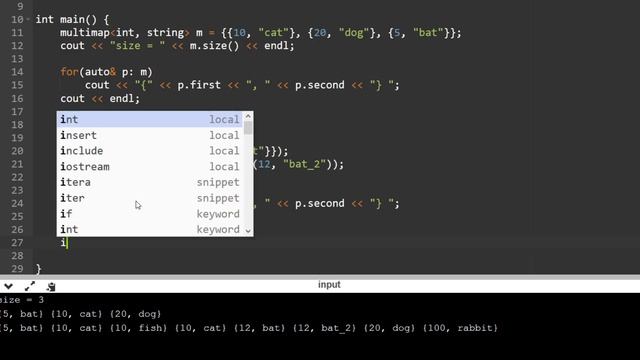This screenshot has width=640, height=360.
Task: Fold main function at line 10 arrow
Action: (x=28, y=19)
